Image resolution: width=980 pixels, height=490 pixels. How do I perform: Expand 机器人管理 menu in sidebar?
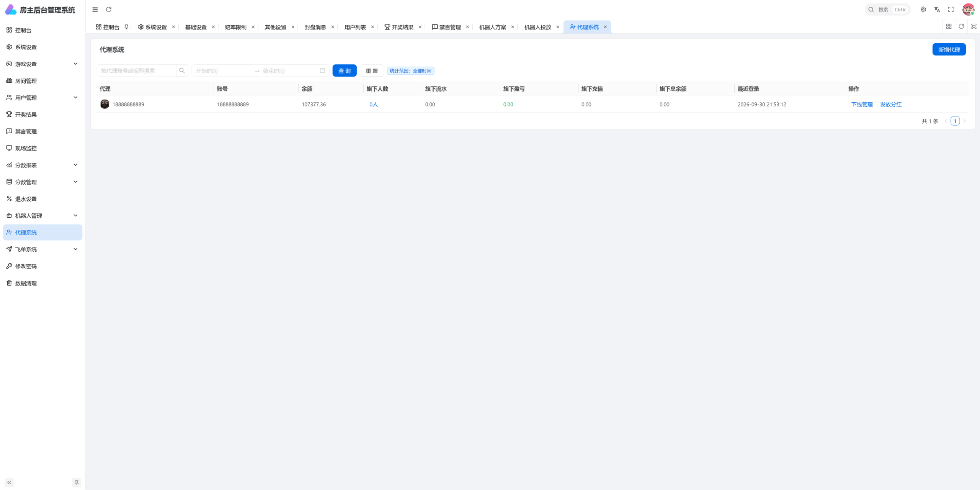pos(42,216)
